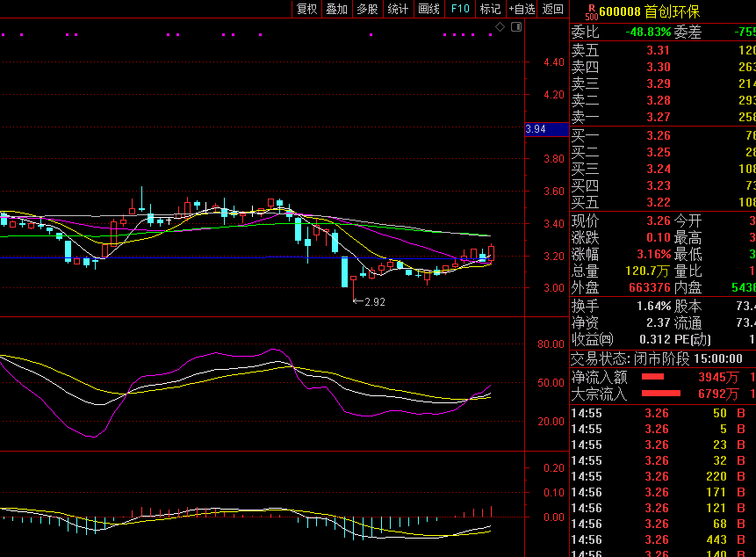
Task: Click the R 500 badge icon
Action: (591, 12)
